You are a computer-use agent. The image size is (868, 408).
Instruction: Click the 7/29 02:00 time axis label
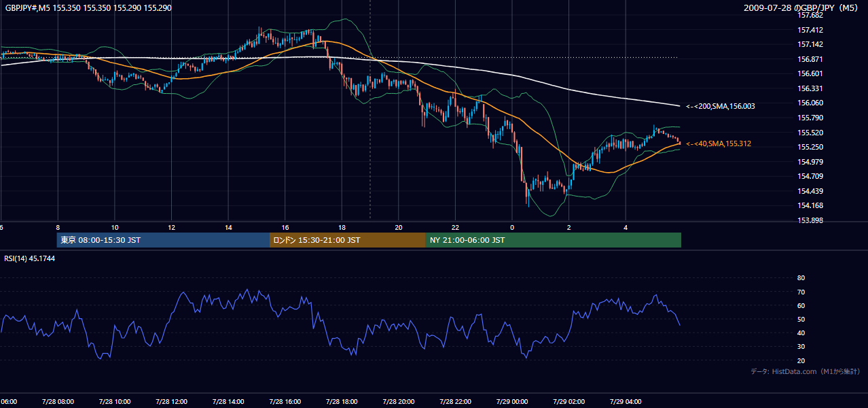point(568,402)
